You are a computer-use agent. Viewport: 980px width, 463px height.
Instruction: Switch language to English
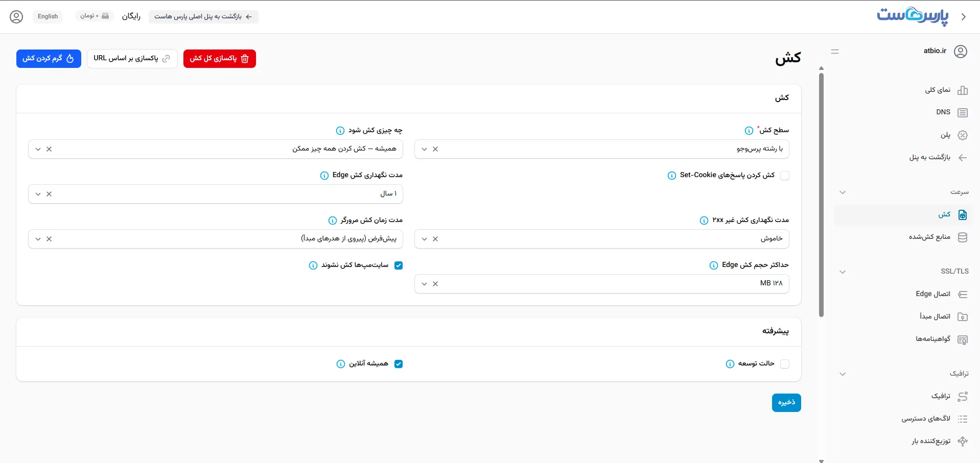click(48, 17)
